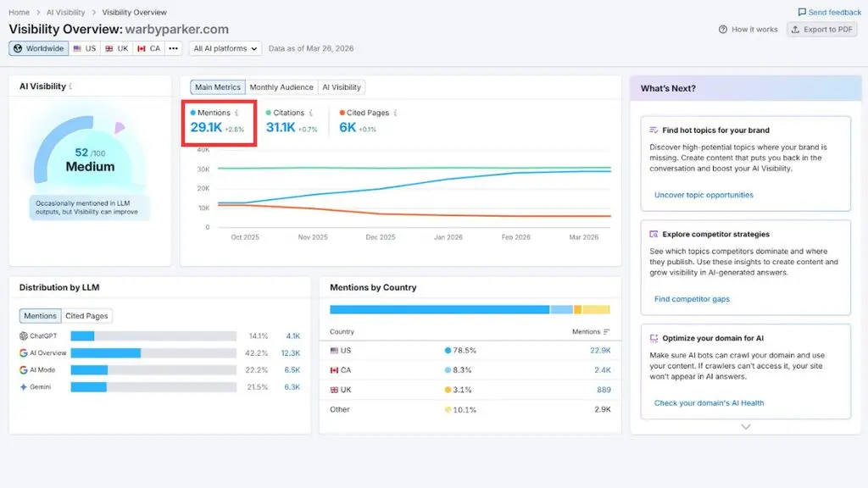The width and height of the screenshot is (868, 488).
Task: Click the US flag icon in region filter
Action: coord(77,48)
